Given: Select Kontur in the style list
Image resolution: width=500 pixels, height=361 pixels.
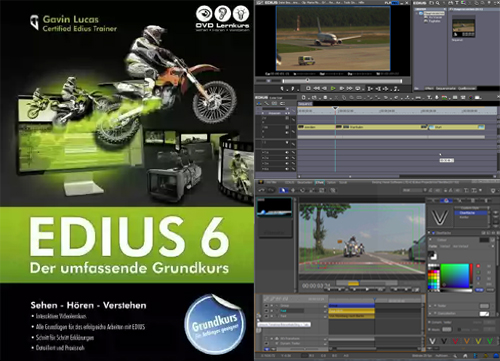Looking at the screenshot, I should (464, 217).
